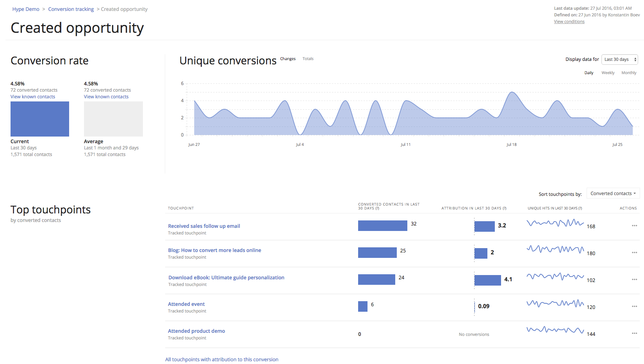The width and height of the screenshot is (644, 364).
Task: Select the Changes tab
Action: (x=288, y=59)
